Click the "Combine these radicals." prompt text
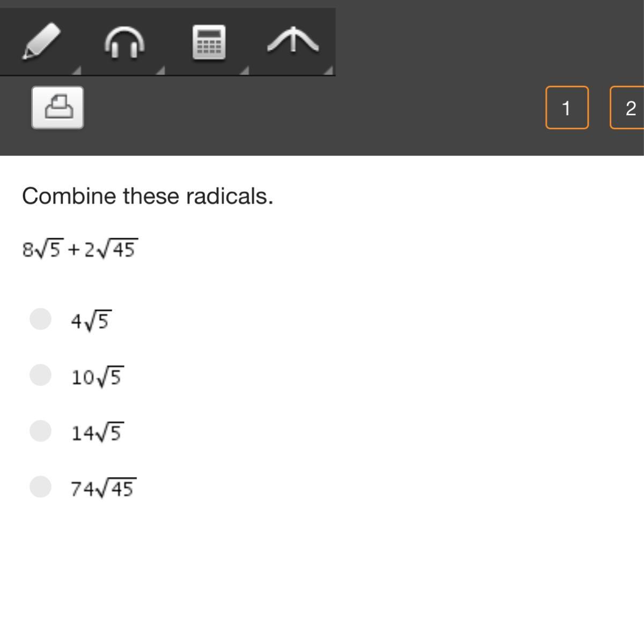Viewport: 644px width, 644px height. click(x=148, y=196)
